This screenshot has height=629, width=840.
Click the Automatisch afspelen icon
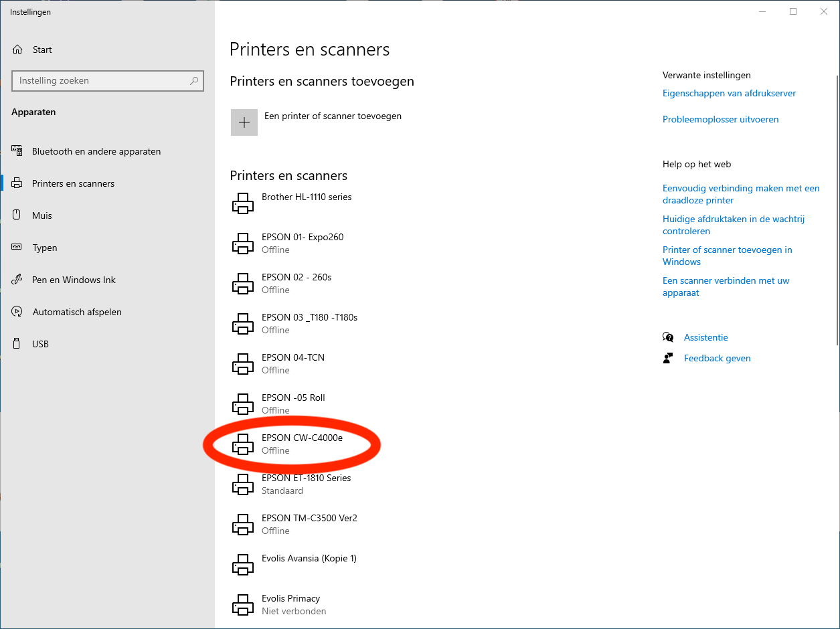pos(17,312)
